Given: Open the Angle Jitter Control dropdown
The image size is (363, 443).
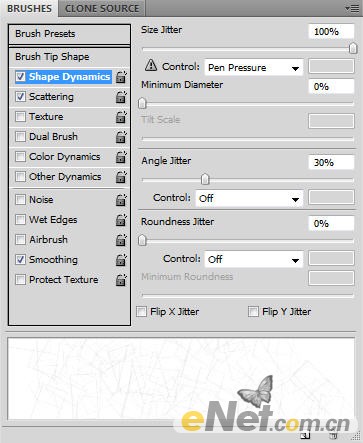Looking at the screenshot, I should pos(249,199).
